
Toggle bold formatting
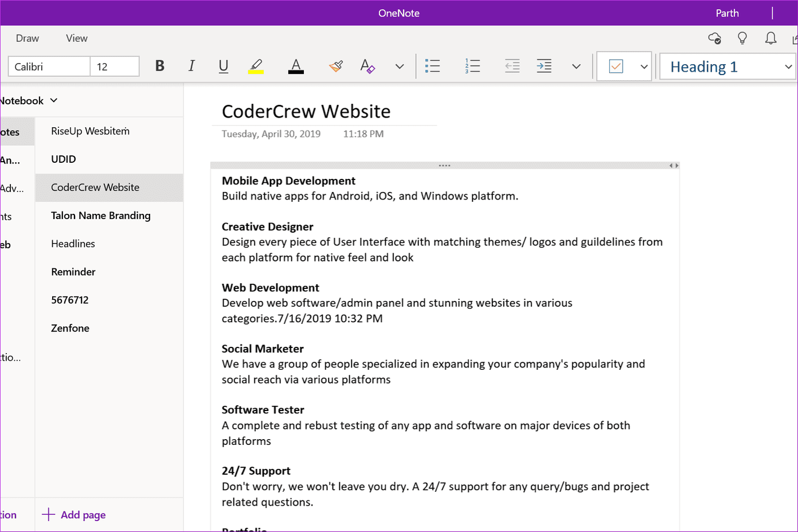click(x=160, y=66)
